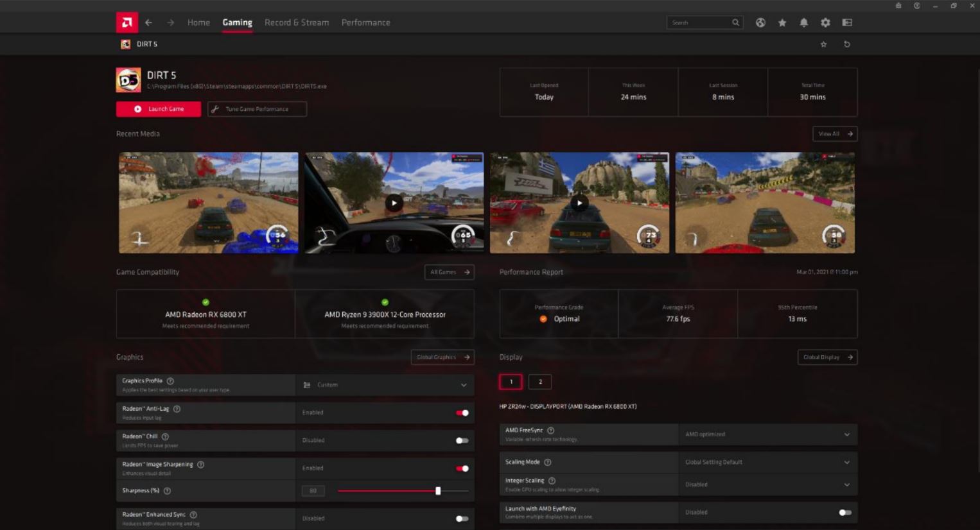Screen dimensions: 980x530
Task: Disable Radeon Image Sharpening toggle
Action: click(x=462, y=468)
